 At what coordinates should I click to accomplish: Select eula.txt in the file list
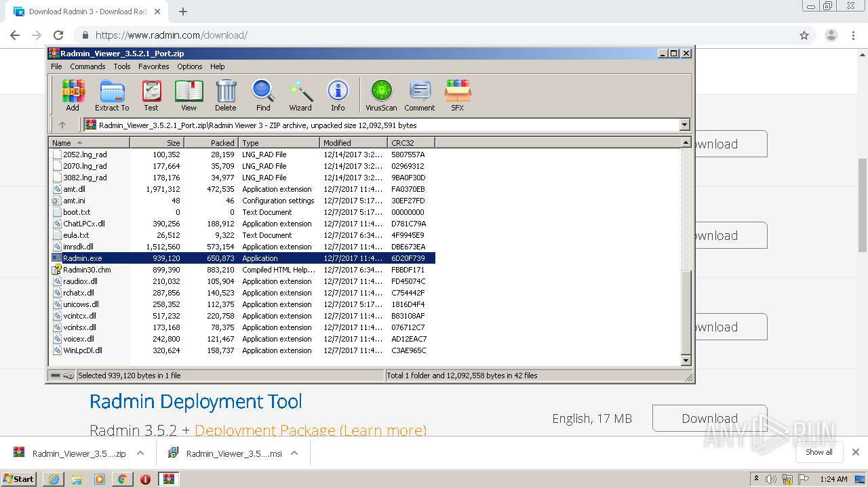(243, 235)
